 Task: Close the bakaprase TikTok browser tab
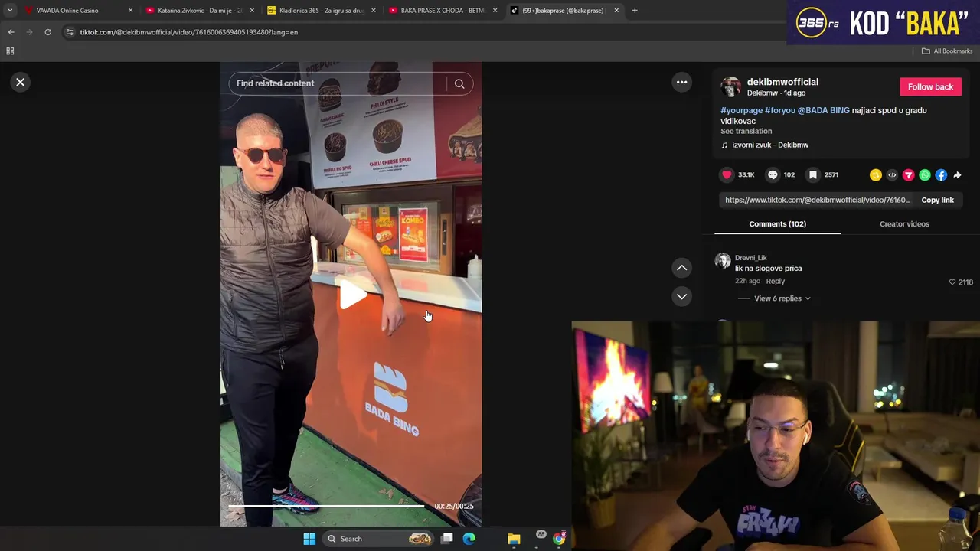pyautogui.click(x=616, y=11)
